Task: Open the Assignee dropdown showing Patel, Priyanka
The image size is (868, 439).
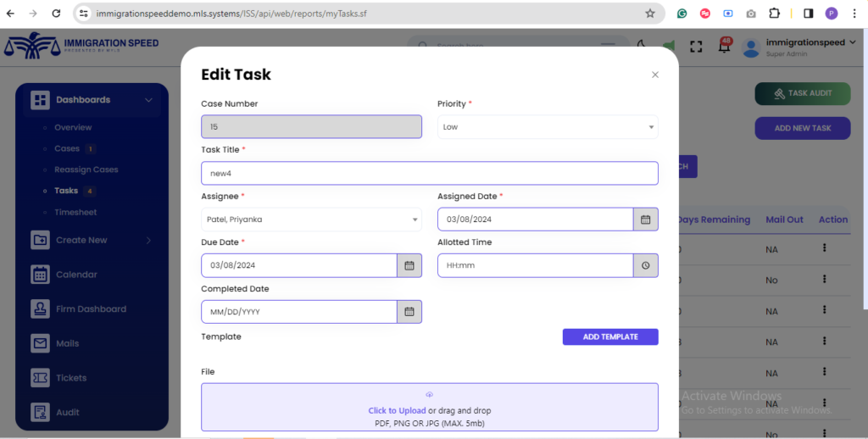Action: (311, 219)
